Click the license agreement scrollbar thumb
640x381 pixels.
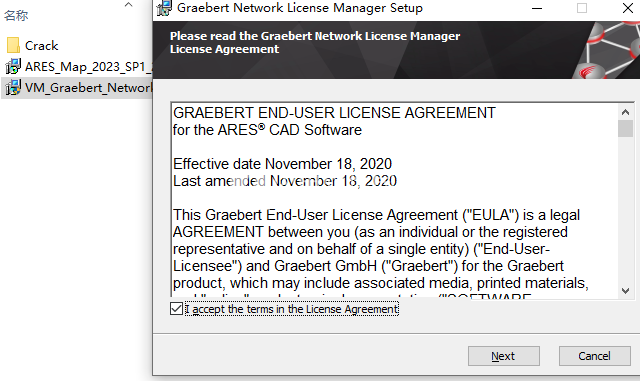coord(625,129)
